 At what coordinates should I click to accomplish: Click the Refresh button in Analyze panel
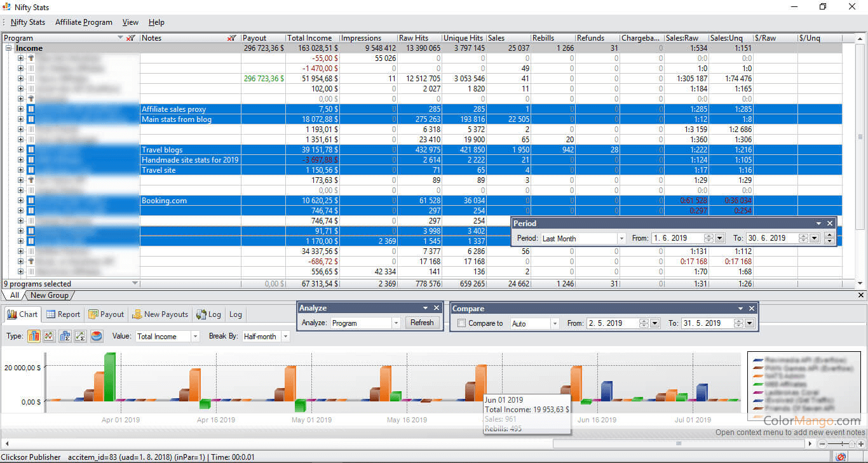(x=421, y=323)
